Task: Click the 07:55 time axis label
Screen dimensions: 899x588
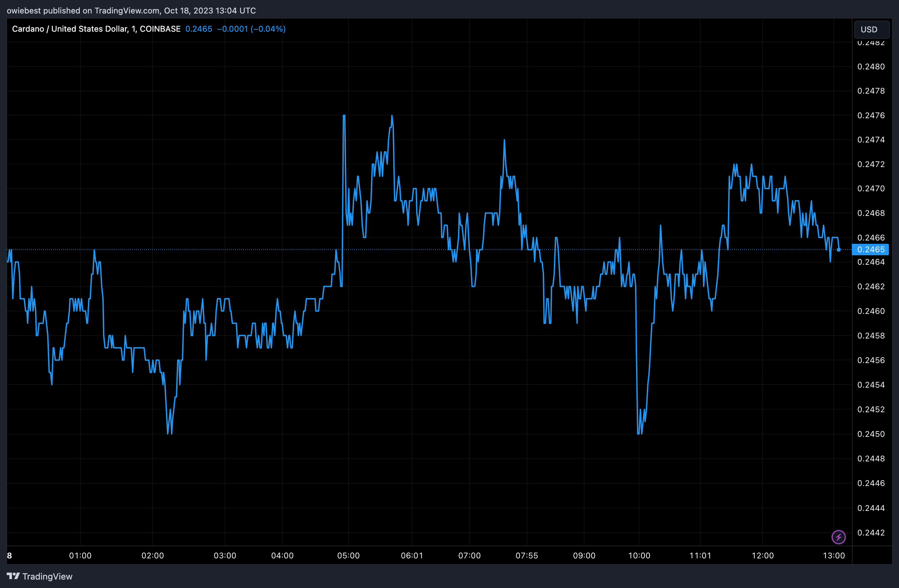Action: [527, 555]
